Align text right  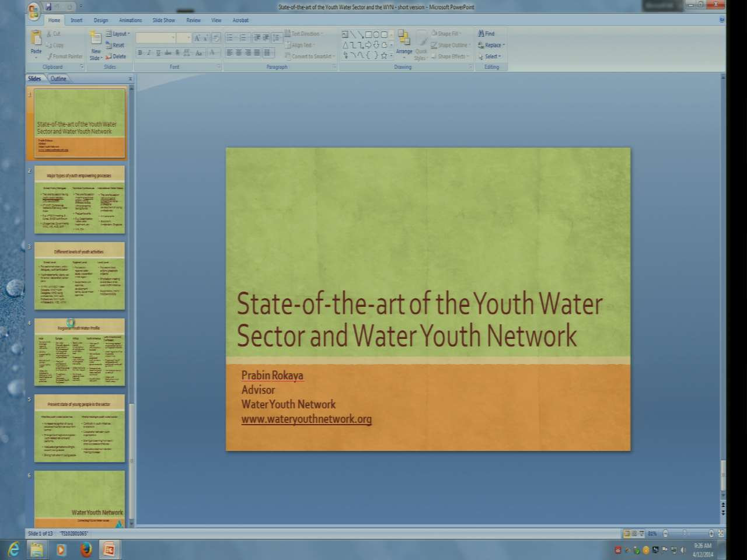(247, 52)
